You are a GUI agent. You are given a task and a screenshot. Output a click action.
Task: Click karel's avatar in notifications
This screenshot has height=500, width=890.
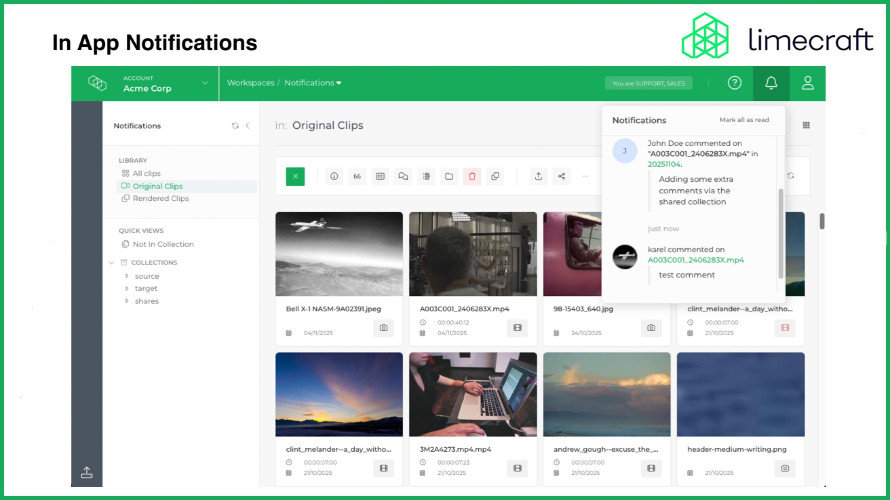pyautogui.click(x=624, y=257)
